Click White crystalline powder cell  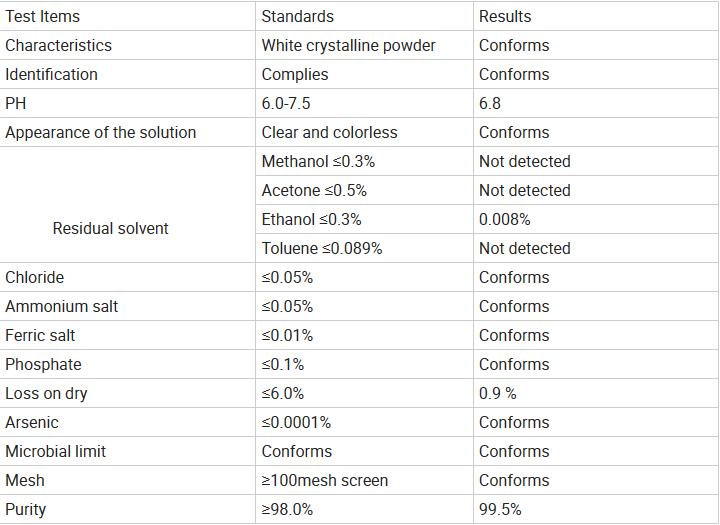365,45
